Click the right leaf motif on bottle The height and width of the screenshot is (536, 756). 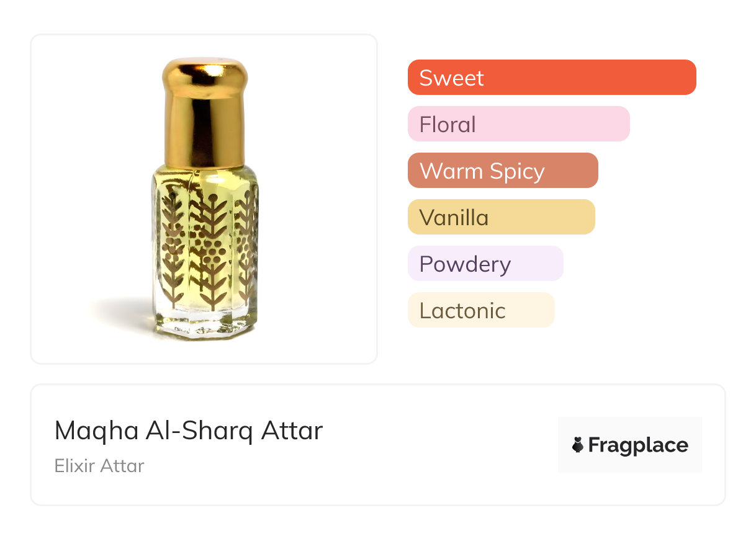point(247,248)
